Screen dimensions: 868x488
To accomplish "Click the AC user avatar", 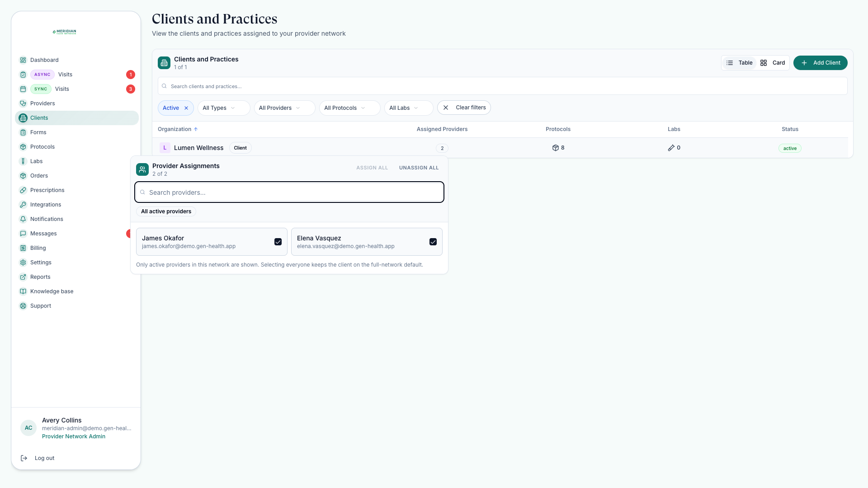I will click(x=28, y=428).
